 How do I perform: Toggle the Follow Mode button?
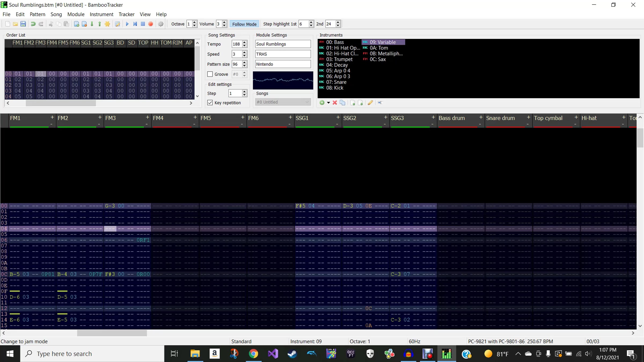click(x=244, y=24)
